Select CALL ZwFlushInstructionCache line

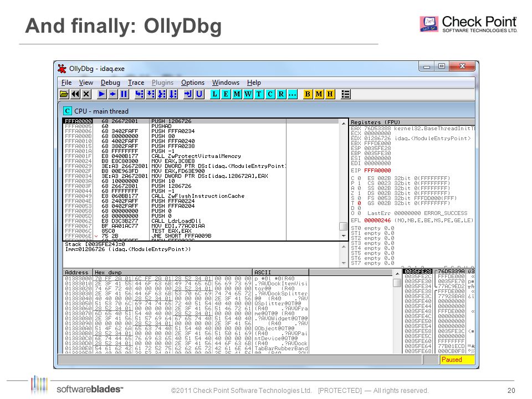pos(201,196)
